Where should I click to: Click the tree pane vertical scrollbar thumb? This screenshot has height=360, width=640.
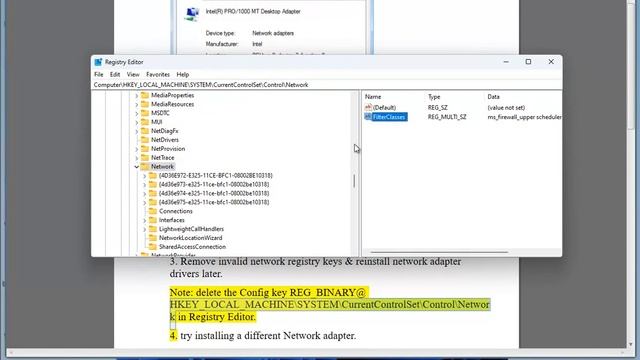tap(354, 181)
